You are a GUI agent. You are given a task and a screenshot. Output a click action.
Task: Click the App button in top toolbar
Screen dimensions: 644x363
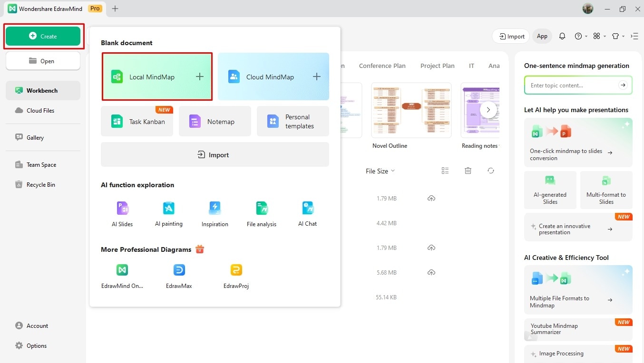(542, 36)
